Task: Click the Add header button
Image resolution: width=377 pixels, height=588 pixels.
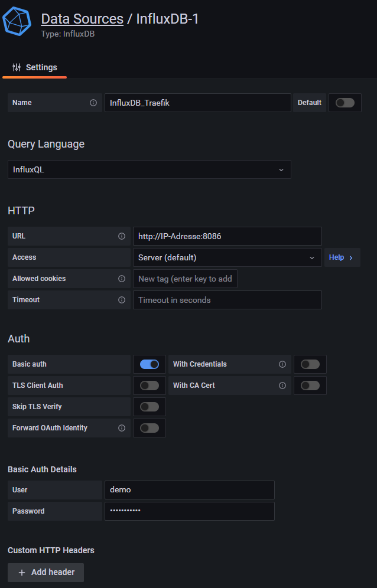Action: (46, 572)
